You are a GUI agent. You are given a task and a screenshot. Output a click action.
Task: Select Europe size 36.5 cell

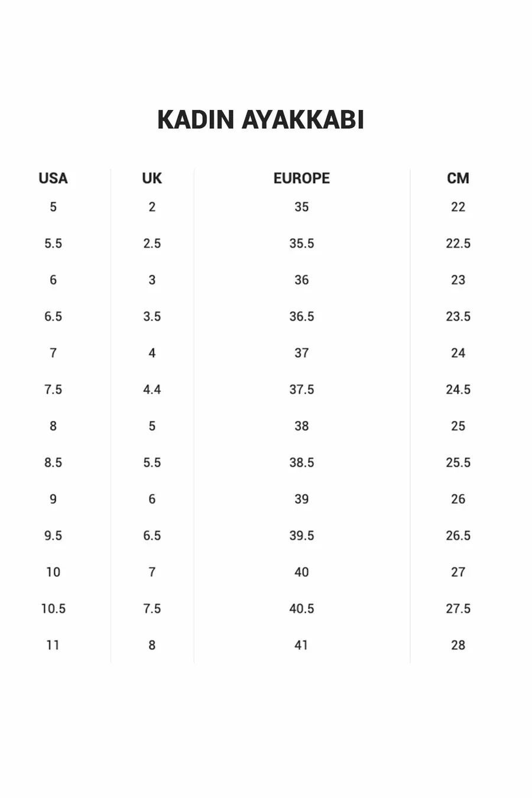(x=301, y=316)
